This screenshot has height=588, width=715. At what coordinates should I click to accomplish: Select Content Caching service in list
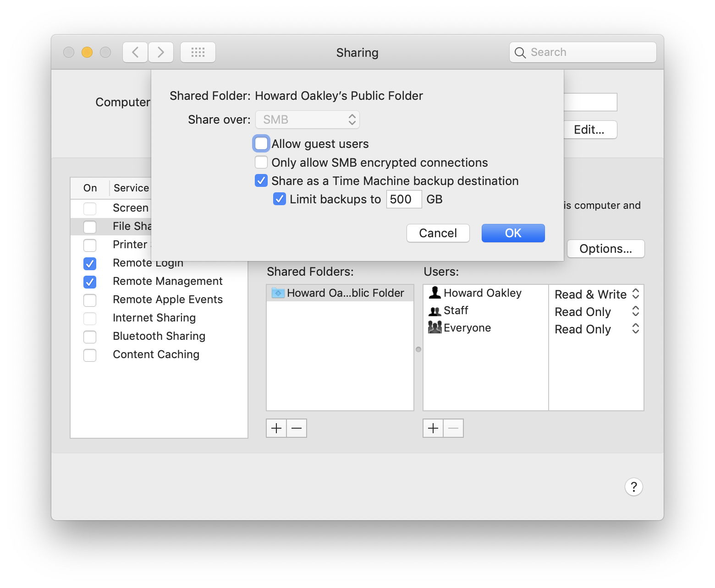click(x=156, y=354)
